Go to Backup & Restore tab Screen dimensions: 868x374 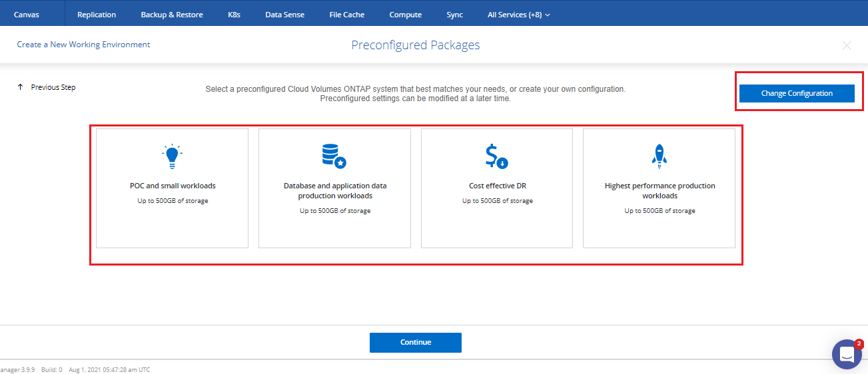coord(172,15)
